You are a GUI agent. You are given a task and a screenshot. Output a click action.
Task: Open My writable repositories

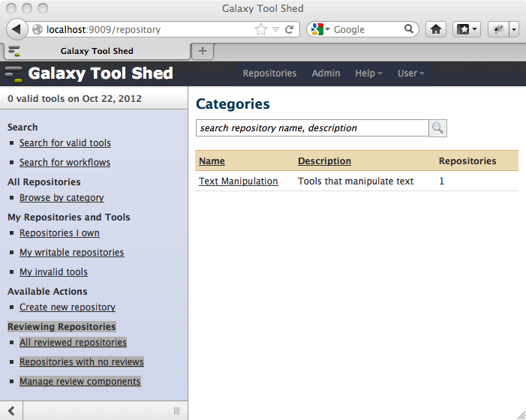tap(72, 253)
